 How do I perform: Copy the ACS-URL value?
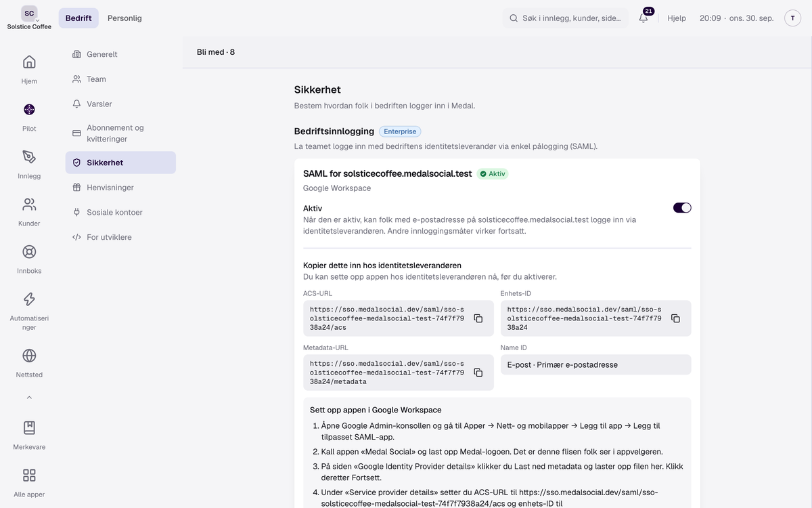click(478, 318)
